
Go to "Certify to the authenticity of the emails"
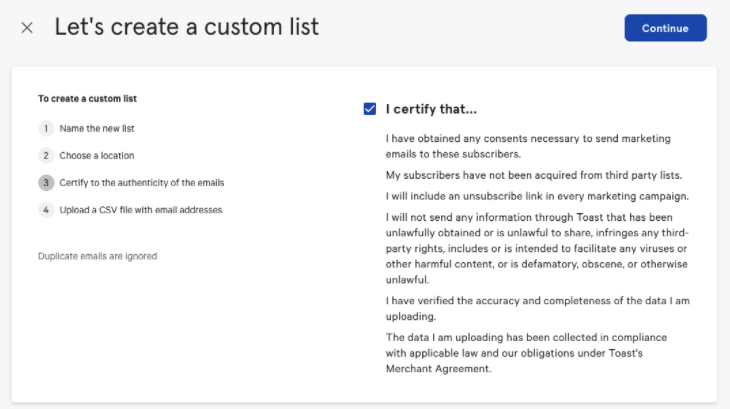142,183
